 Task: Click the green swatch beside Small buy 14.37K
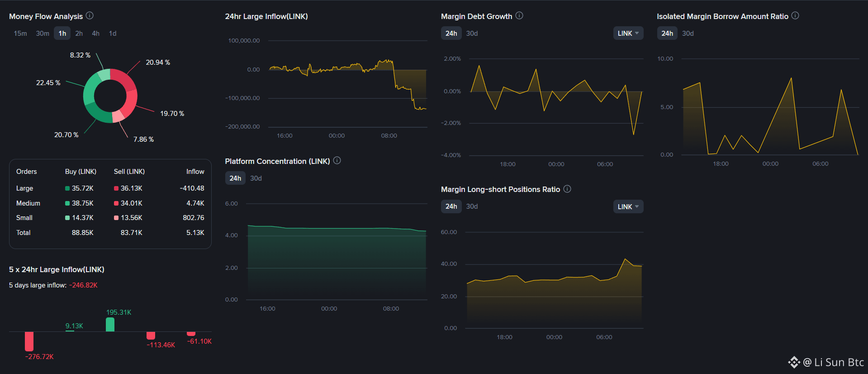click(67, 218)
